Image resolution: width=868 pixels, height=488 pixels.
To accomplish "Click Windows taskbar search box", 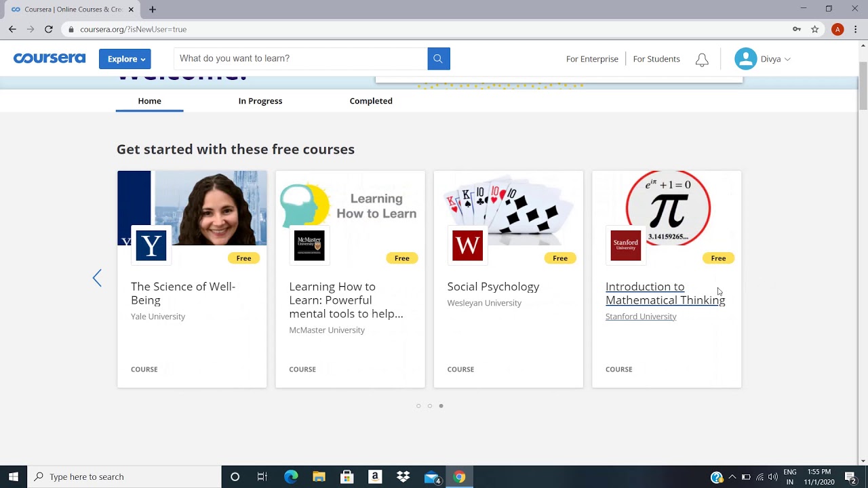I will point(125,476).
